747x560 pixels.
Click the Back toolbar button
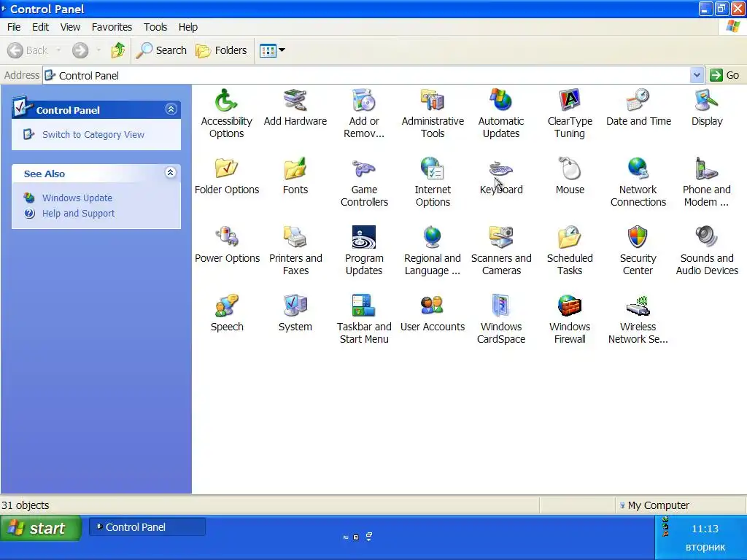(28, 50)
